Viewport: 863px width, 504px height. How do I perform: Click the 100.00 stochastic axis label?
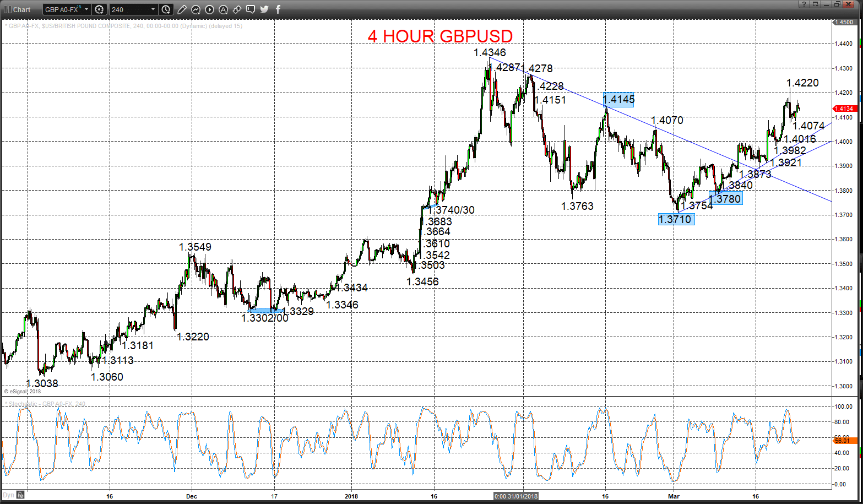click(x=844, y=407)
